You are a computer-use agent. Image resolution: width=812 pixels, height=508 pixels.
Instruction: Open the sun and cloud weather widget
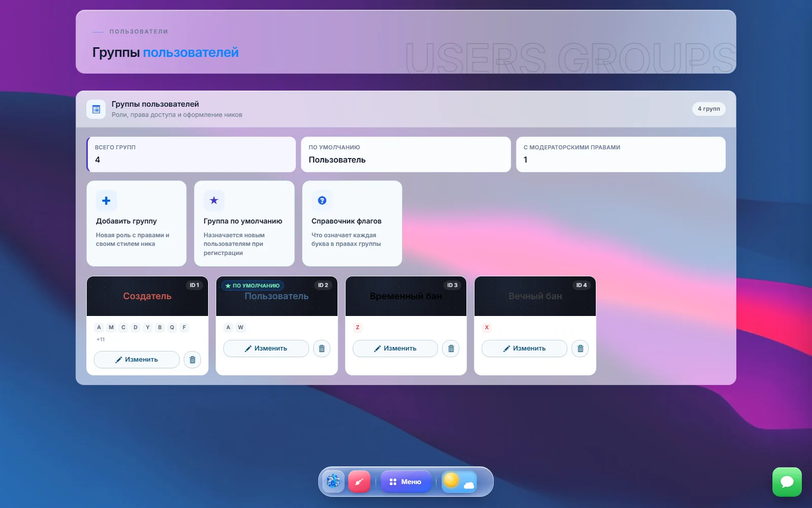point(459,482)
